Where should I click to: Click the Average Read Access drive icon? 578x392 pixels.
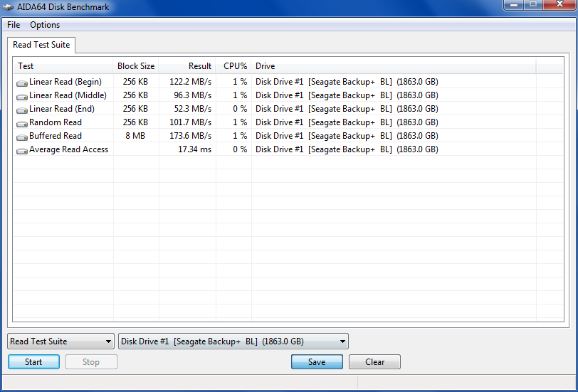click(x=22, y=150)
